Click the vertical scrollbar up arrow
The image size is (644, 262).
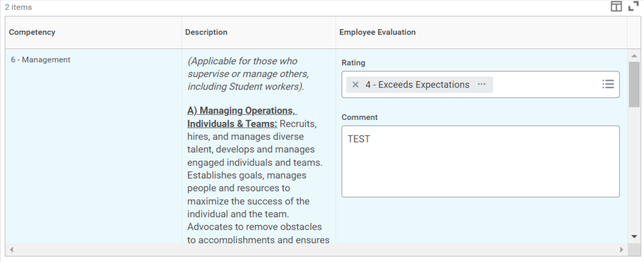tap(634, 55)
